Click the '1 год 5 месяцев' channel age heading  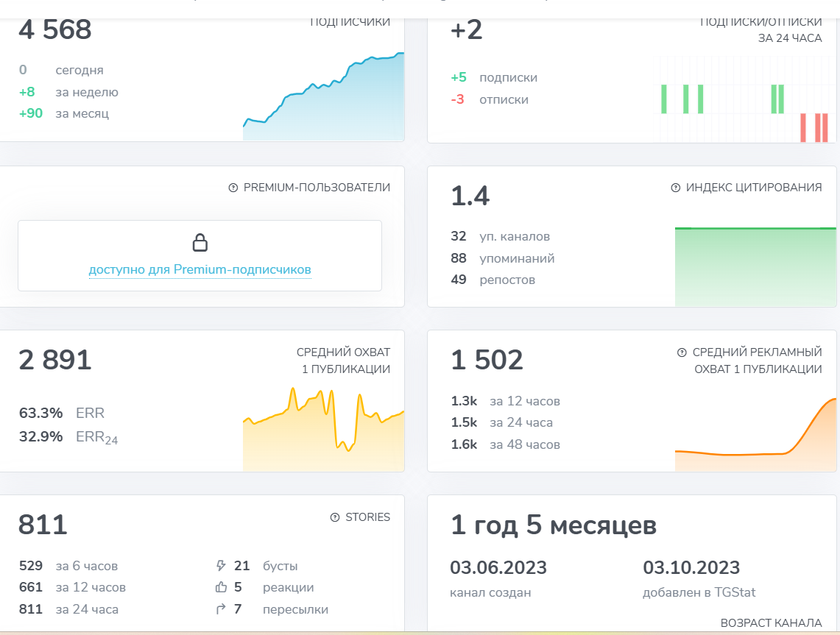pos(554,525)
